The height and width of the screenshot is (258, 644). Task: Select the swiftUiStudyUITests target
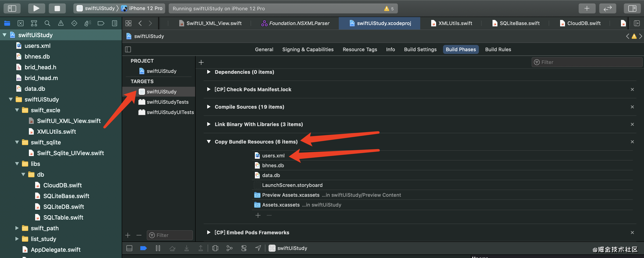click(166, 112)
